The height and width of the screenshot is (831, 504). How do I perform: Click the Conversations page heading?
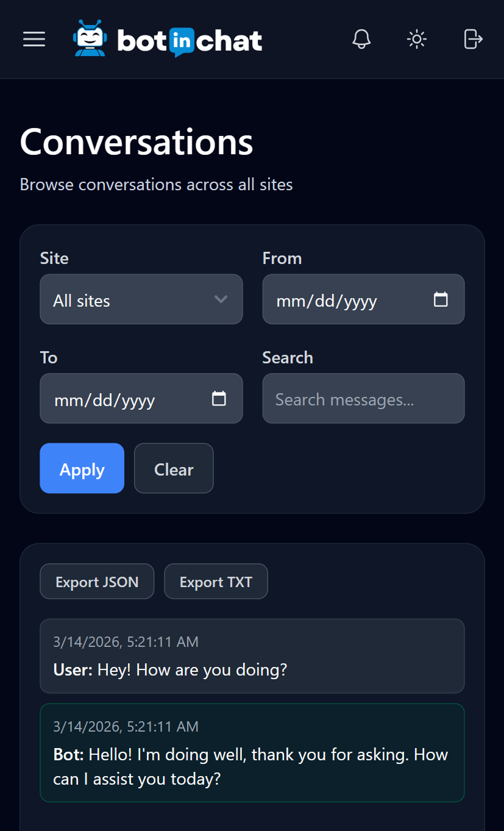(137, 142)
